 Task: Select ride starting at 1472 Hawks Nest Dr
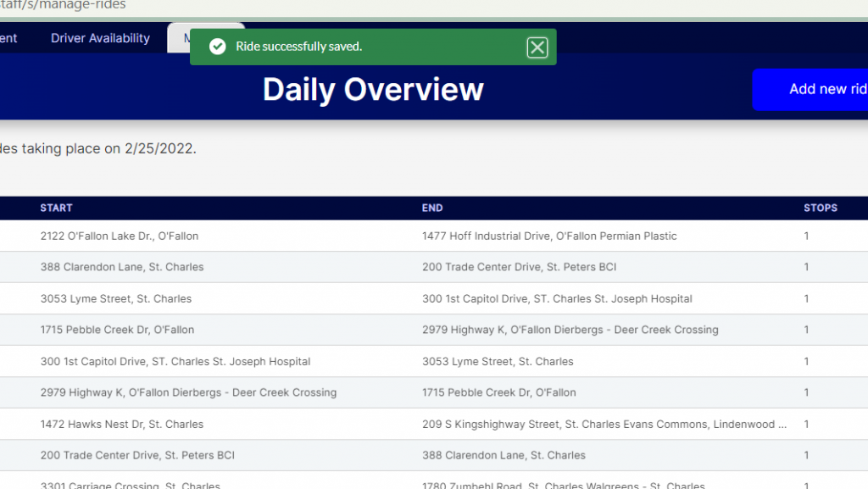tap(122, 424)
